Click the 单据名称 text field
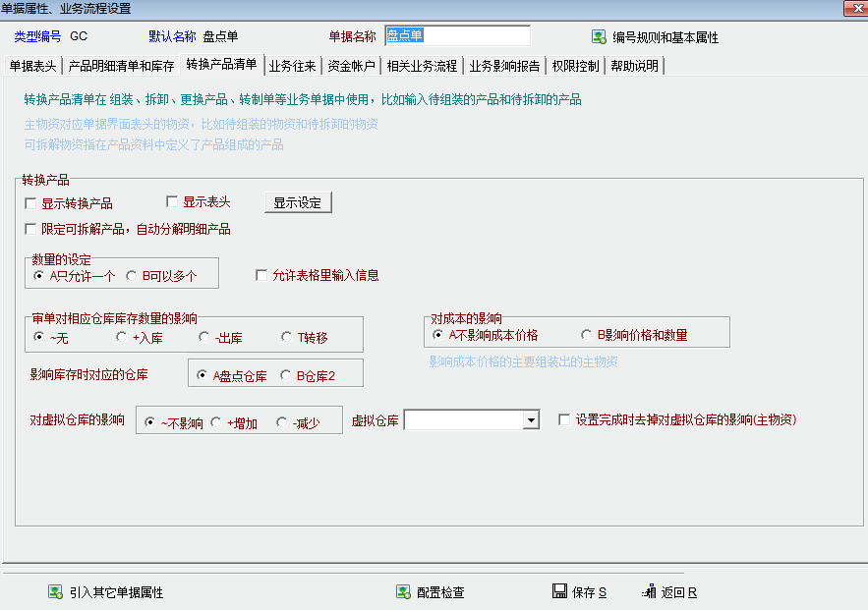The image size is (868, 610). click(457, 36)
